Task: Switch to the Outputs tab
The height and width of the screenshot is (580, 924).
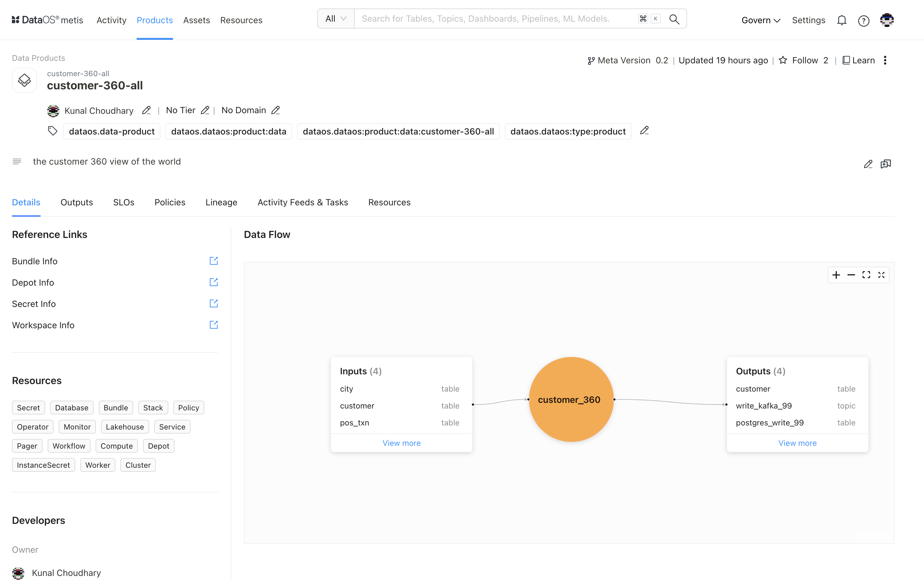Action: tap(76, 203)
